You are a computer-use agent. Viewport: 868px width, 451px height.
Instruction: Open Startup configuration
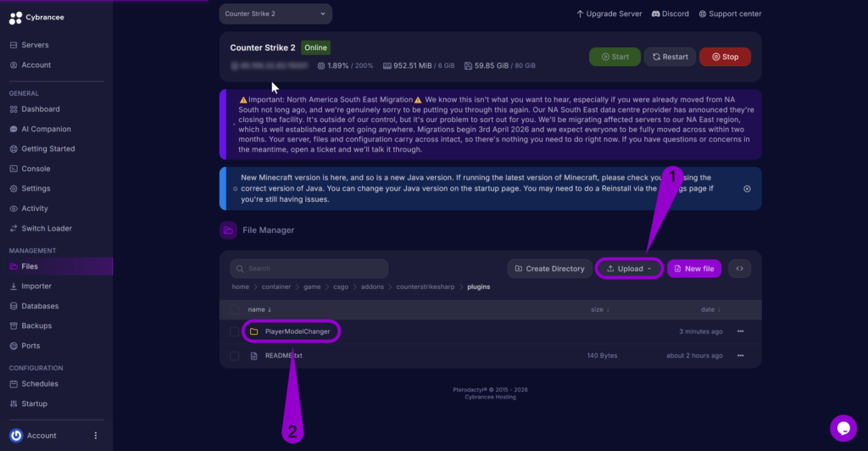[34, 404]
